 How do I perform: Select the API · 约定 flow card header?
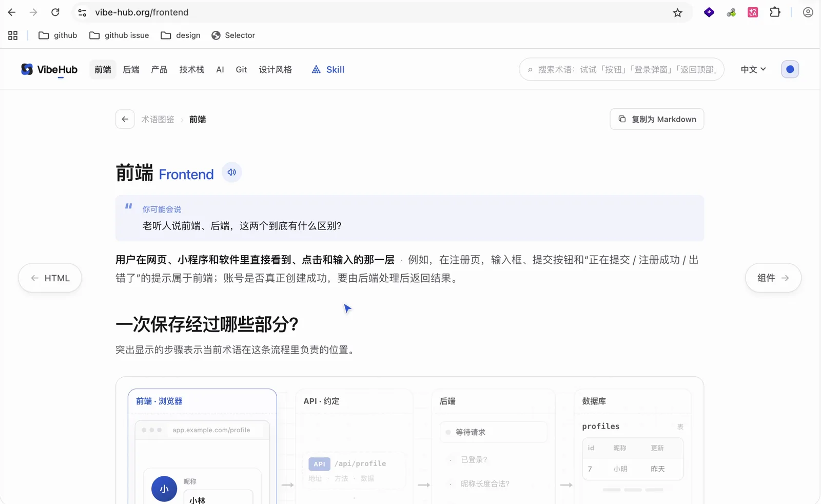tap(321, 401)
